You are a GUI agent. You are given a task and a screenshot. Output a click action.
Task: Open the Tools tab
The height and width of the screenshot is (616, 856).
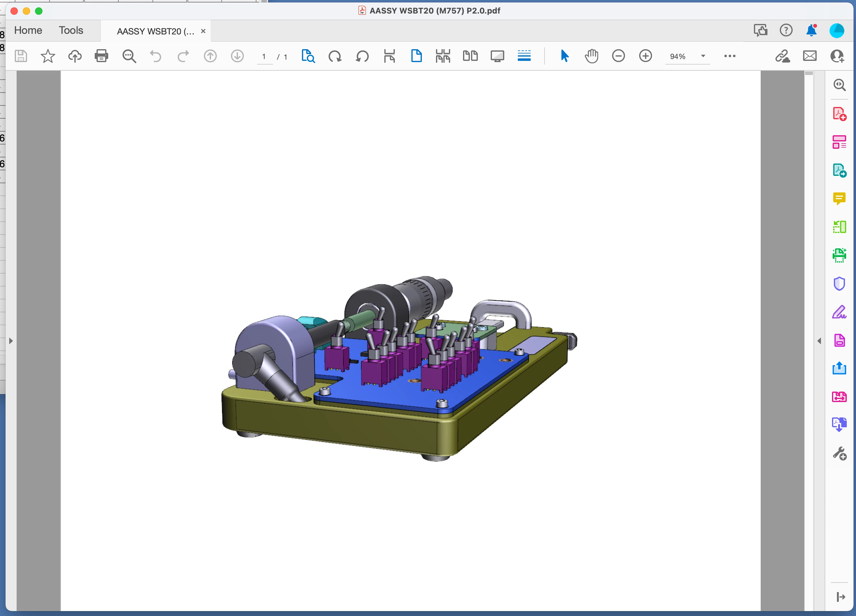[71, 30]
